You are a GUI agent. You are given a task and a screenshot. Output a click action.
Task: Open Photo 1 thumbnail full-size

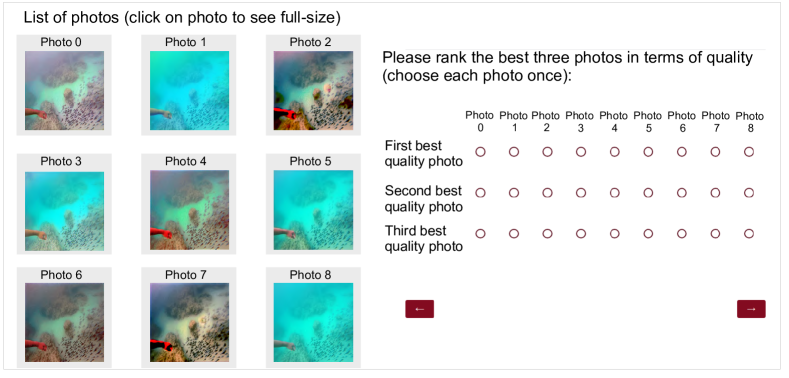[189, 91]
